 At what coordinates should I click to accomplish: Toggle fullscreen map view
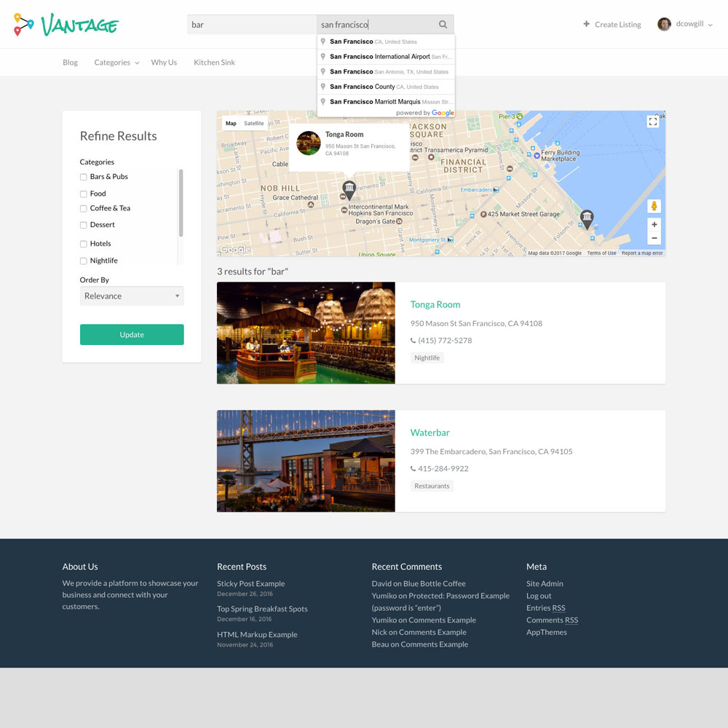click(653, 122)
